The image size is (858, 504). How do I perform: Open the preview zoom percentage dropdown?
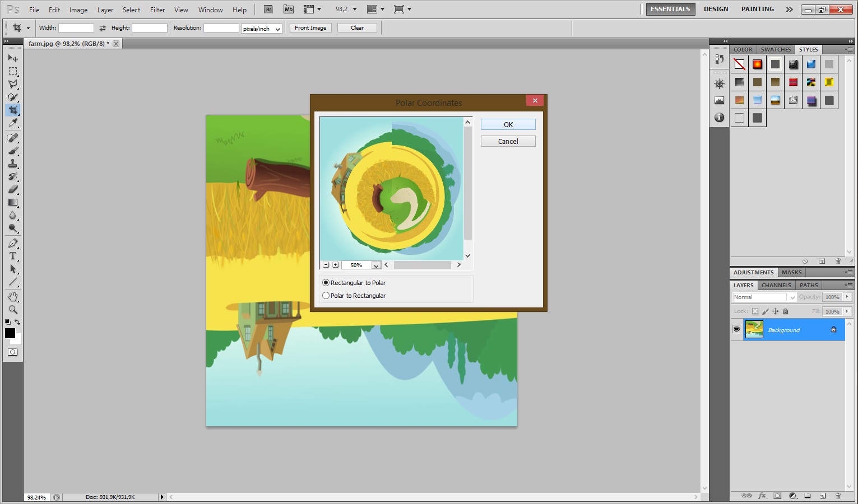click(376, 265)
